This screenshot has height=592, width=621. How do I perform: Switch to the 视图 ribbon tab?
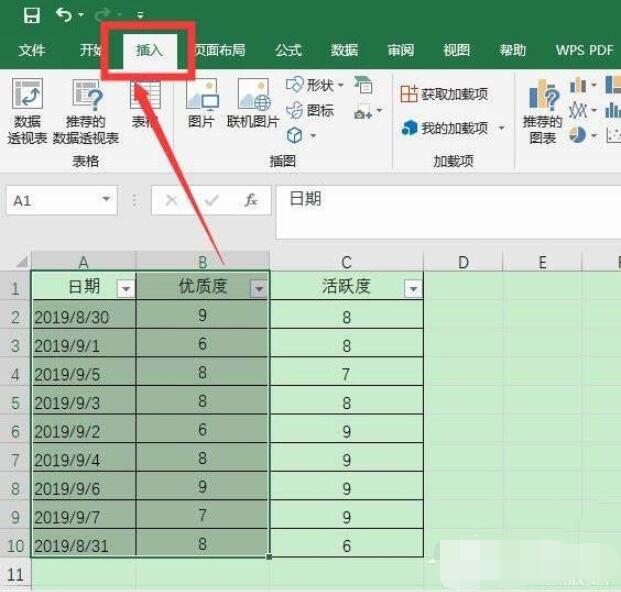[456, 50]
